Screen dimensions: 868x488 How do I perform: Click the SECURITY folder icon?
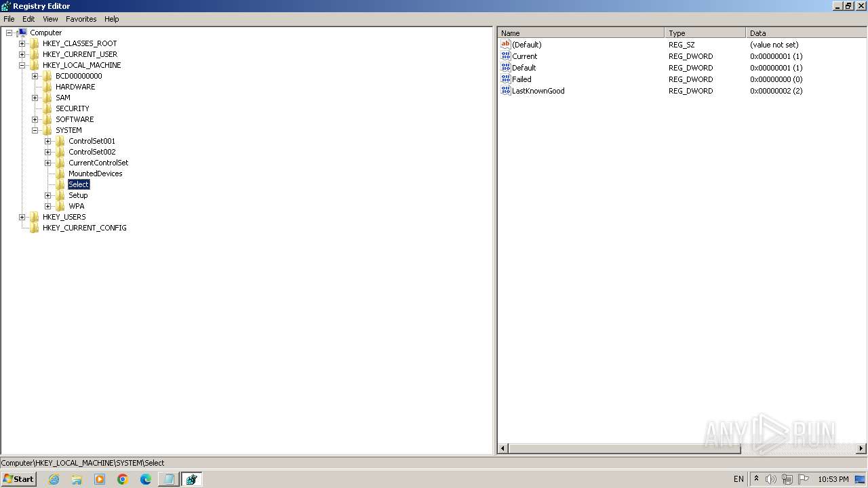point(47,108)
